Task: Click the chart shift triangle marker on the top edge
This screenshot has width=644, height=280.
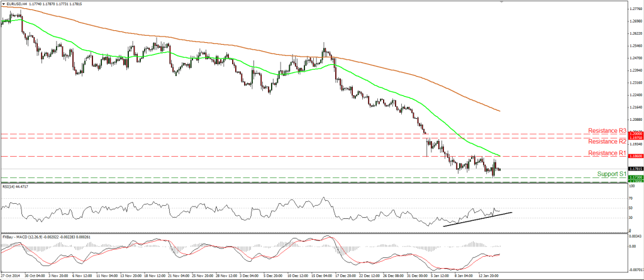Action: [502, 2]
